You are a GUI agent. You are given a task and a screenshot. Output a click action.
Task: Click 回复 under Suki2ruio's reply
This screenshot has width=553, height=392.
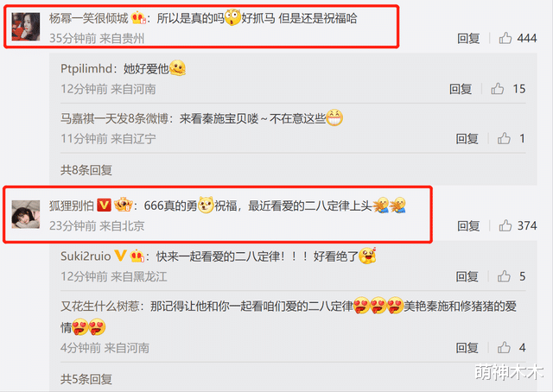[467, 276]
